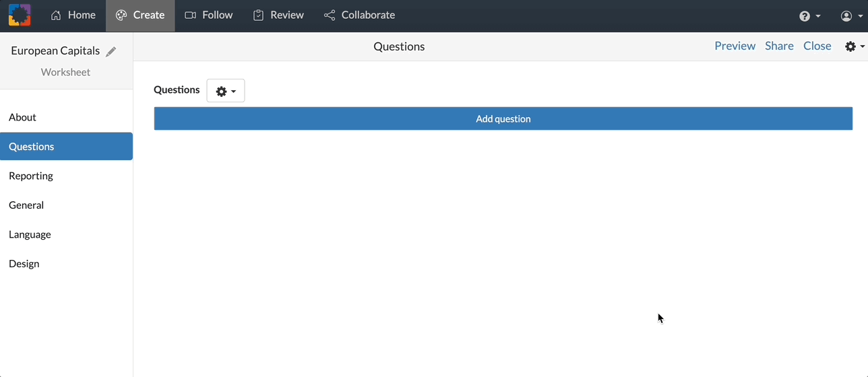The image size is (868, 377).
Task: Open the Design settings page
Action: [x=66, y=263]
